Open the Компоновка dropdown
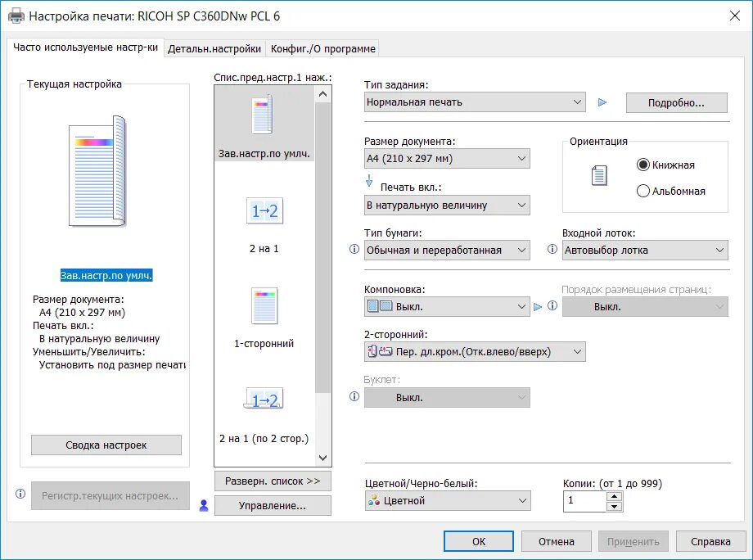The width and height of the screenshot is (753, 560). click(x=447, y=306)
